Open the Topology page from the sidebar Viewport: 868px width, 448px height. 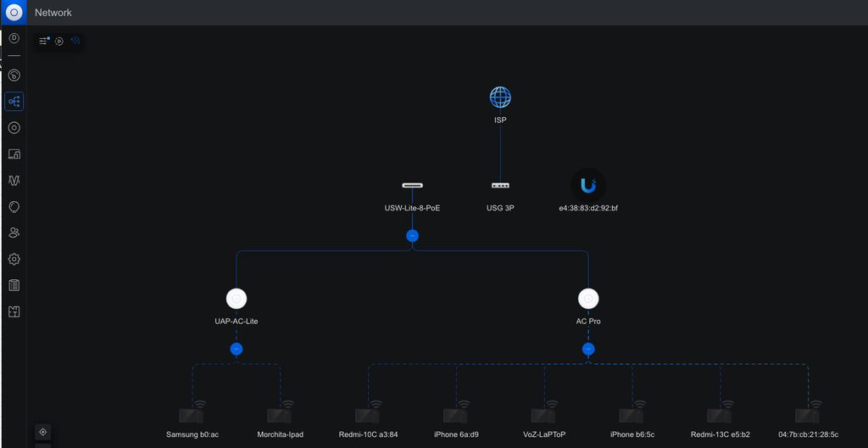[14, 102]
